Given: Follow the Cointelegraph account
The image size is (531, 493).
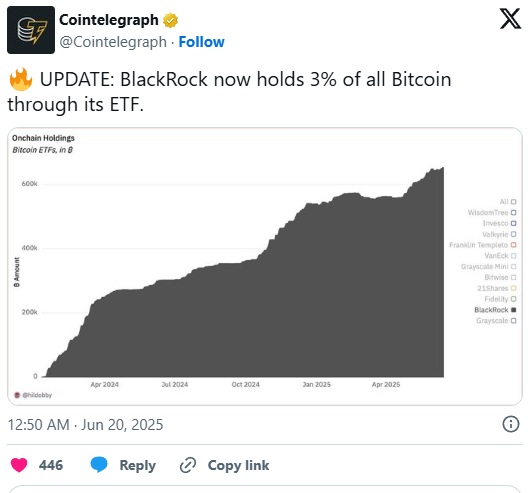Looking at the screenshot, I should point(201,42).
